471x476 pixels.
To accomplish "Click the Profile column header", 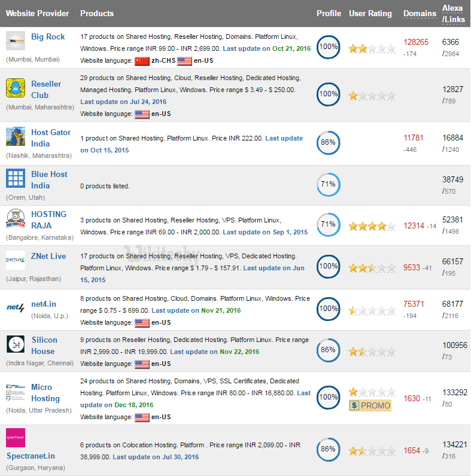I will (x=329, y=13).
